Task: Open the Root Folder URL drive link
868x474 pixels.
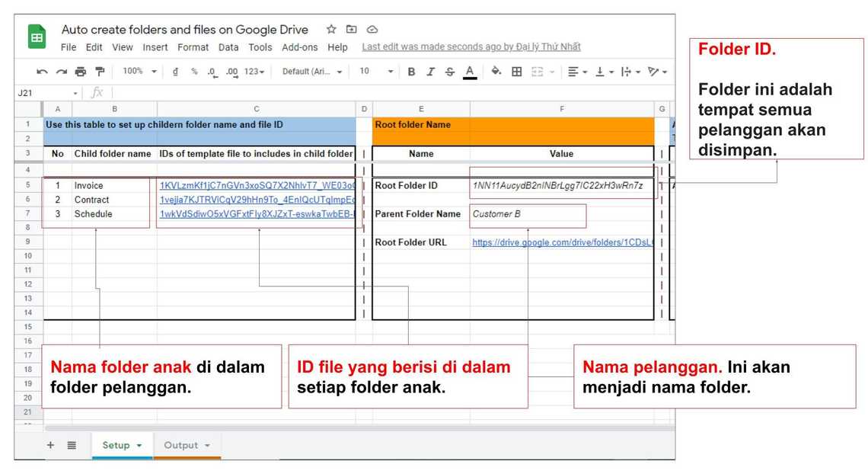Action: click(x=562, y=242)
